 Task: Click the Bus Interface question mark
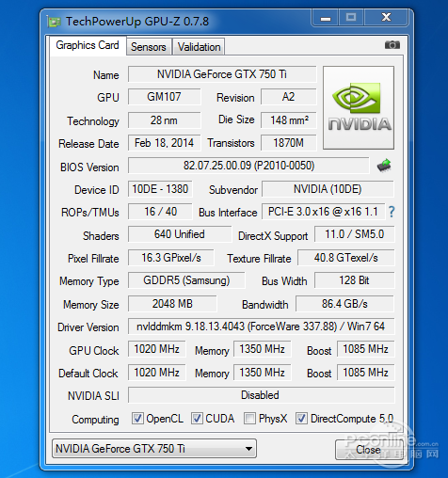pyautogui.click(x=392, y=212)
